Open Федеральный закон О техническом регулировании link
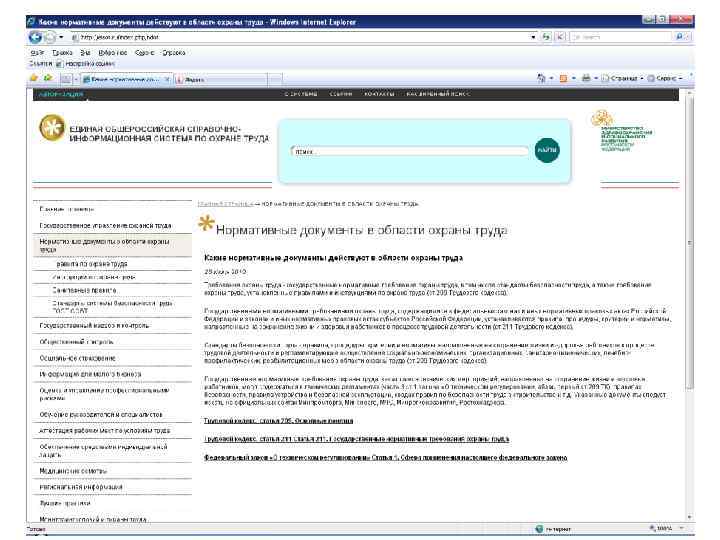This screenshot has width=720, height=540. (386, 458)
